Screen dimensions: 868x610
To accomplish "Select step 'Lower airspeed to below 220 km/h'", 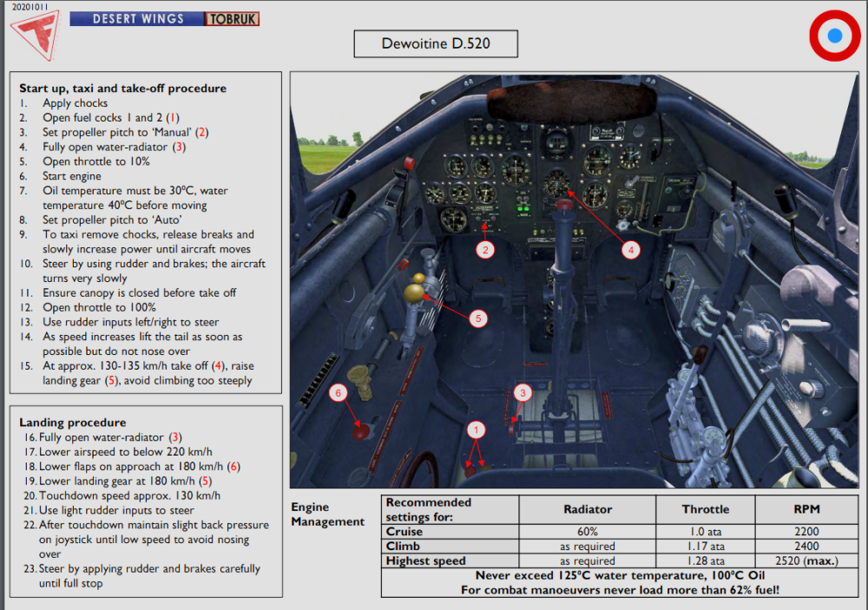I will (118, 452).
